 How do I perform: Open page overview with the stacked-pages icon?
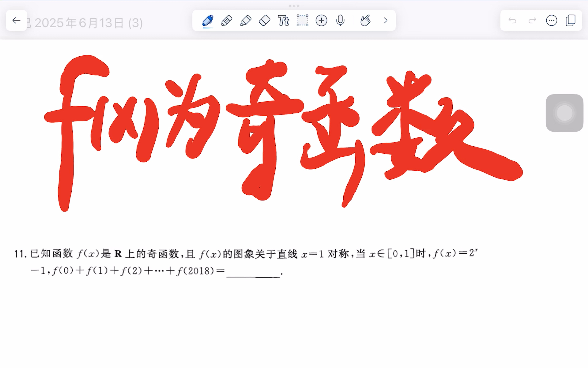point(571,20)
